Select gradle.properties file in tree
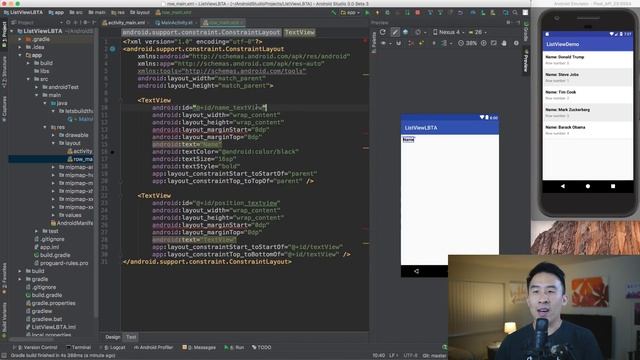The height and width of the screenshot is (360, 640). (51, 303)
